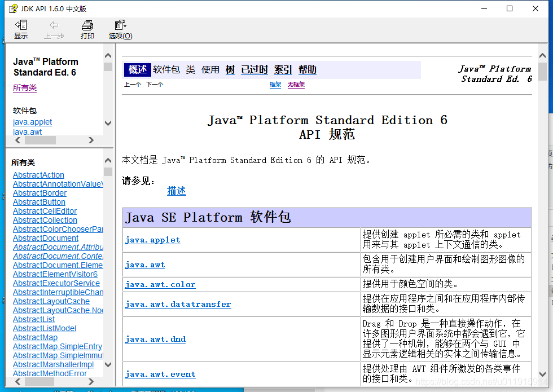Open the 打印 print icon
This screenshot has width=553, height=392.
87,29
